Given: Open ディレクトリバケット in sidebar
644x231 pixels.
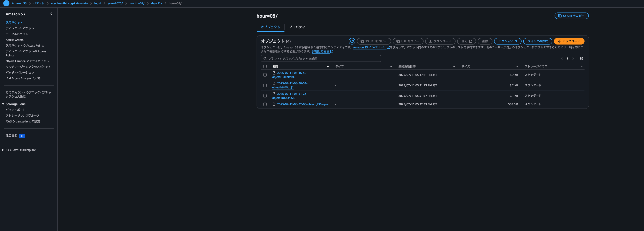Looking at the screenshot, I should click(20, 28).
